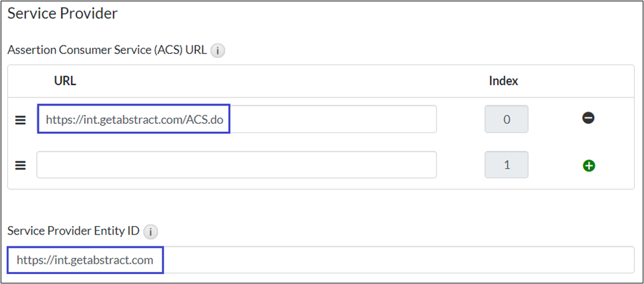Click the green plus button beside index 1
The image size is (644, 284).
pos(589,165)
